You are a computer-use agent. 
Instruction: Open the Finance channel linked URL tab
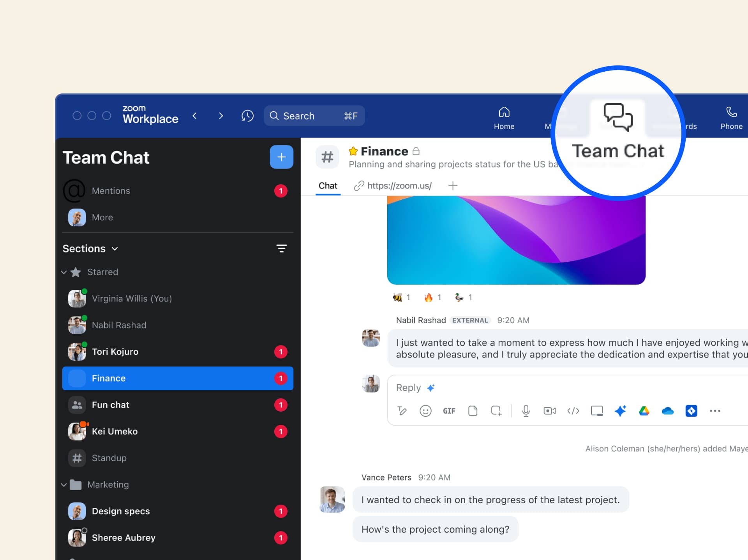pos(393,186)
